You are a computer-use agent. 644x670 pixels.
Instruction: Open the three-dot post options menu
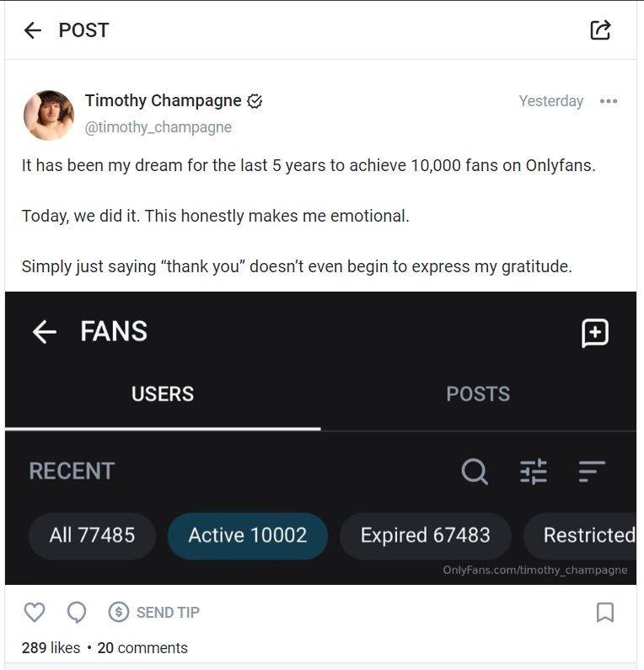(x=609, y=101)
